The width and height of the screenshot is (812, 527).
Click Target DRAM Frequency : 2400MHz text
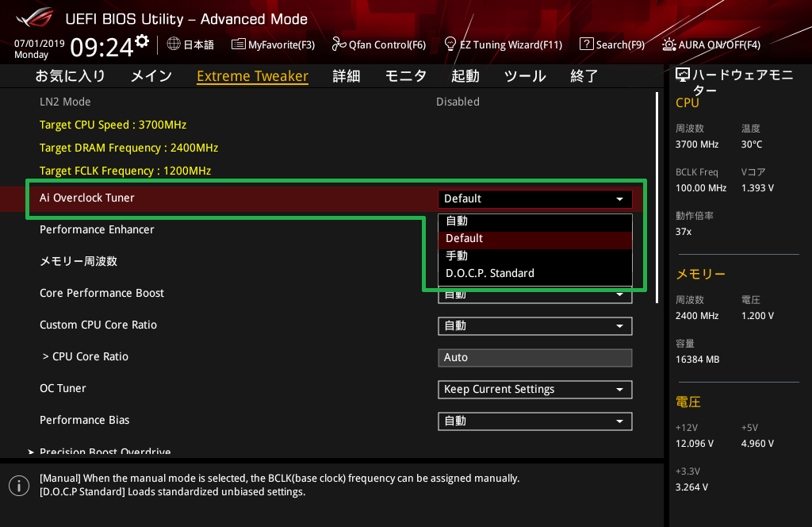pyautogui.click(x=129, y=148)
